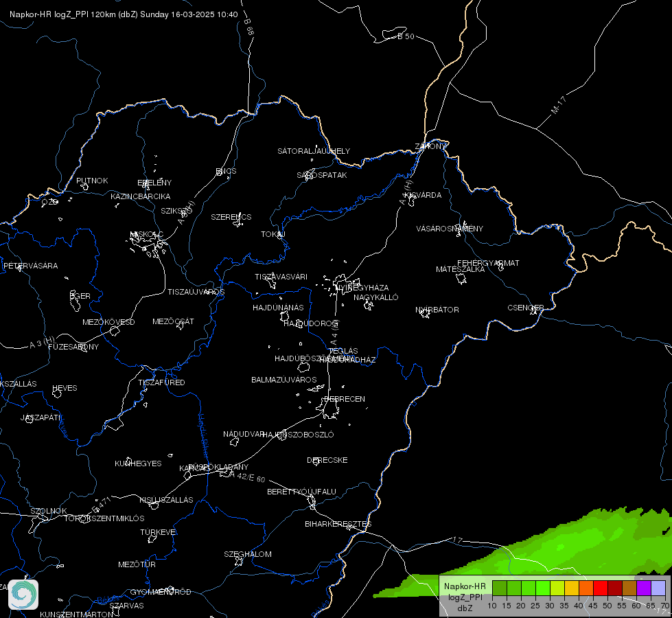The image size is (672, 618).
Task: Select the DERECSKE label
Action: coord(327,460)
